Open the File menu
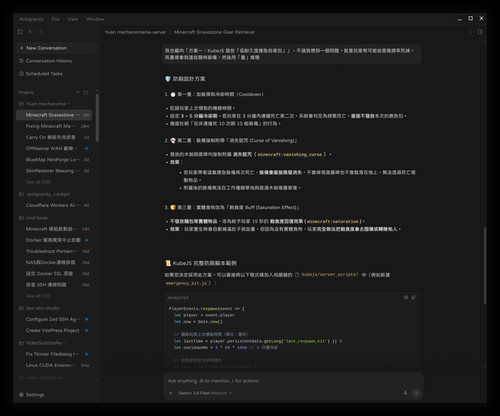500x416 pixels. 55,19
